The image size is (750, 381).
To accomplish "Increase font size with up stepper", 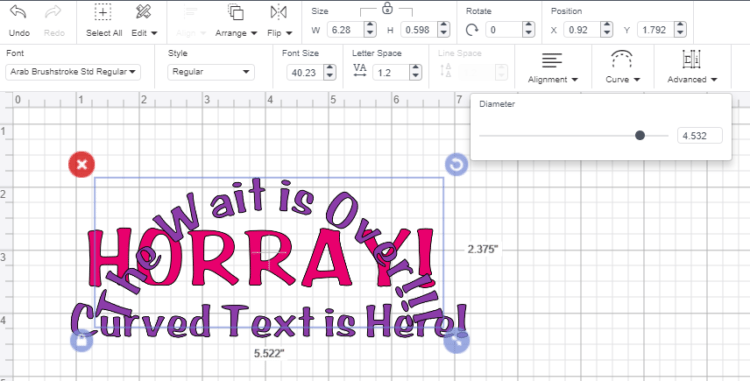I will pos(330,69).
